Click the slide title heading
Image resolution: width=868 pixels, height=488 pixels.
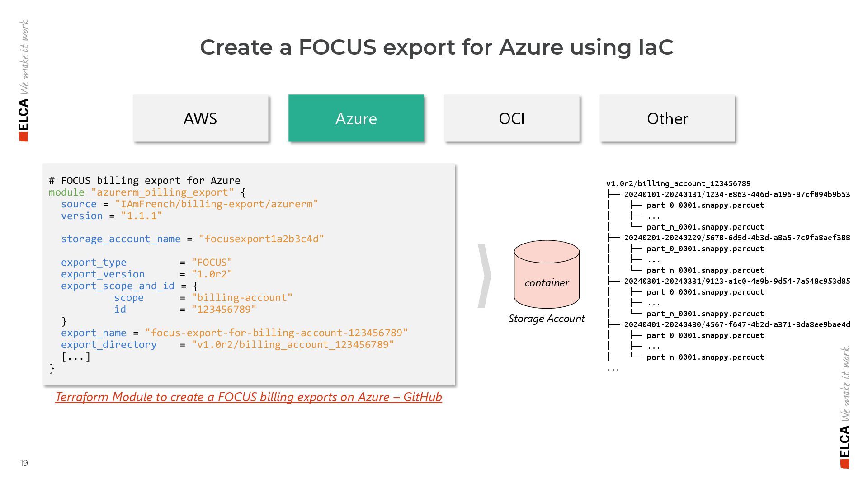[436, 47]
